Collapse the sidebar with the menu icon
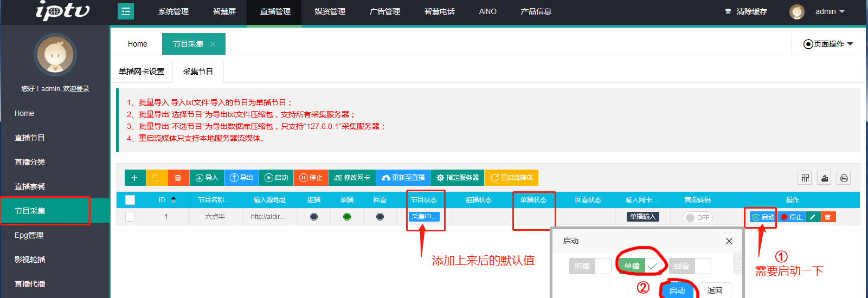 pyautogui.click(x=126, y=11)
